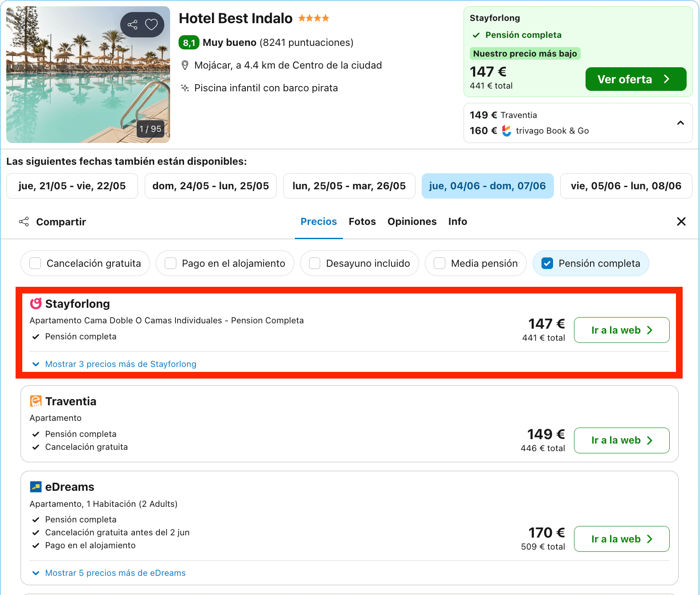Click the 1 / 95 photo counter
The height and width of the screenshot is (595, 700).
[x=150, y=129]
